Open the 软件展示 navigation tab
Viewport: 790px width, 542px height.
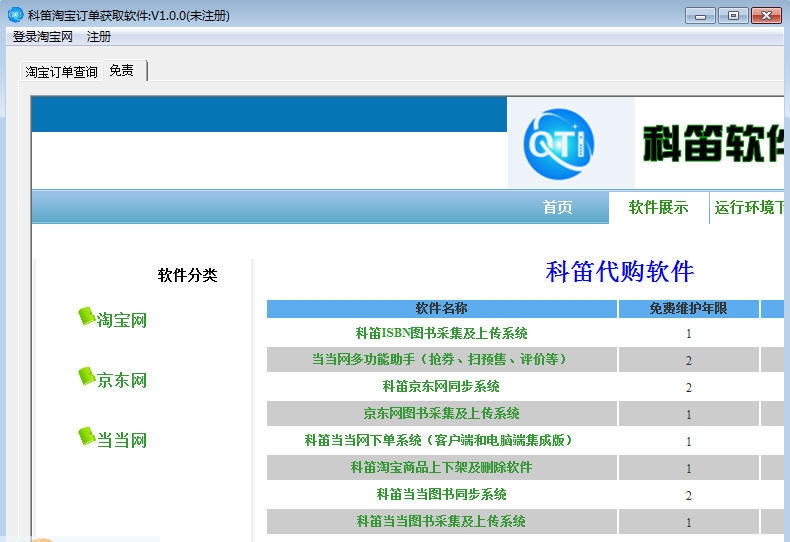(659, 207)
